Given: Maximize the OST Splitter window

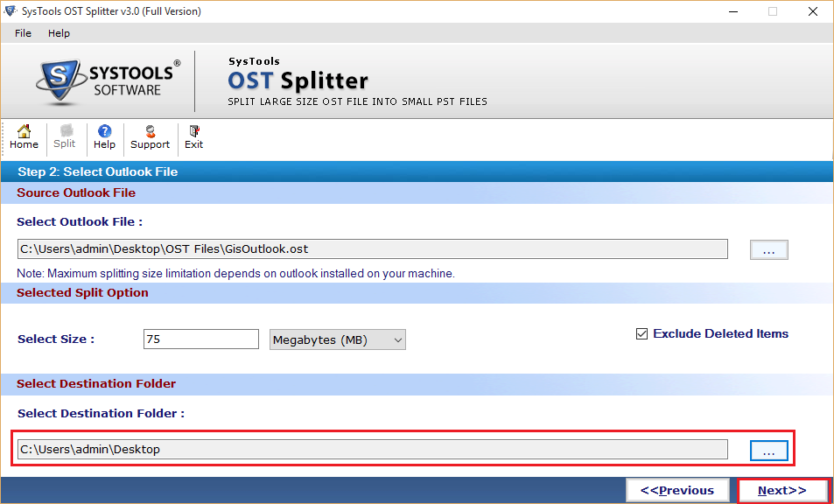Looking at the screenshot, I should pos(773,11).
